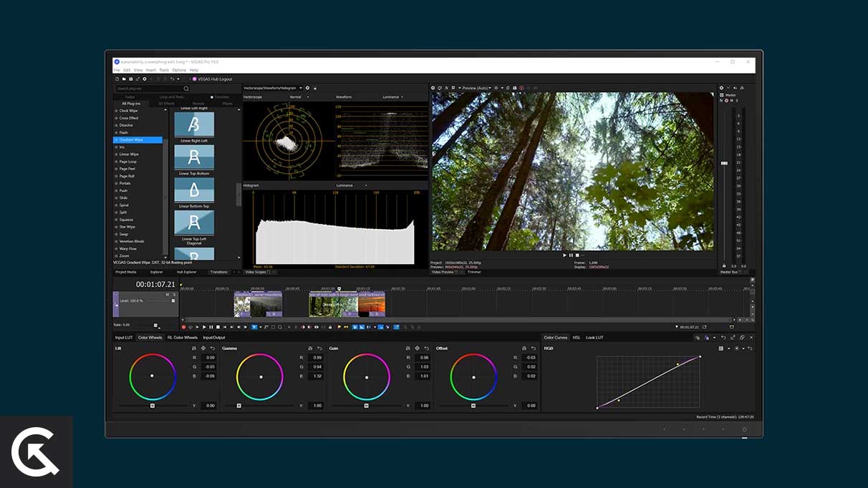868x488 pixels.
Task: Switch to the Input LUT tab
Action: pos(124,338)
